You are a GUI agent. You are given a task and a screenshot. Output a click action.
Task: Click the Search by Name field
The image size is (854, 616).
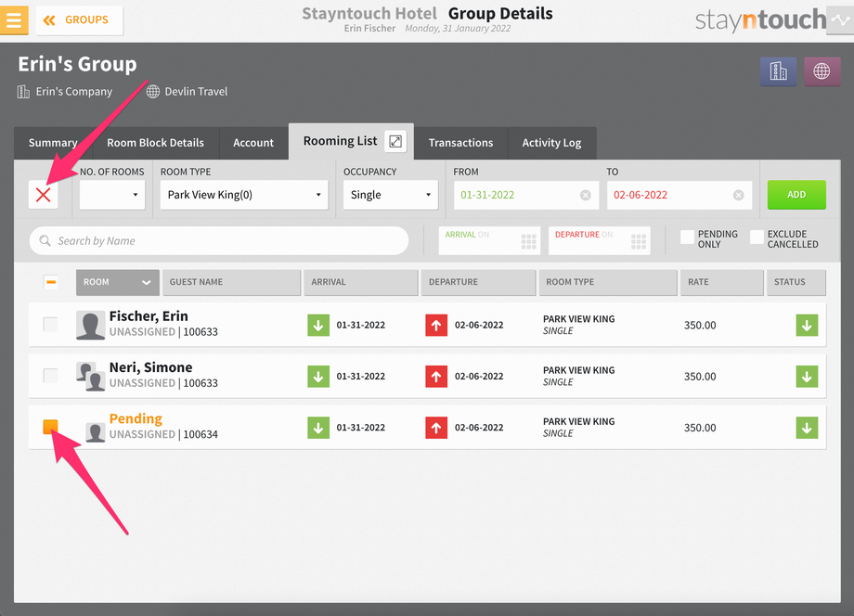(219, 240)
